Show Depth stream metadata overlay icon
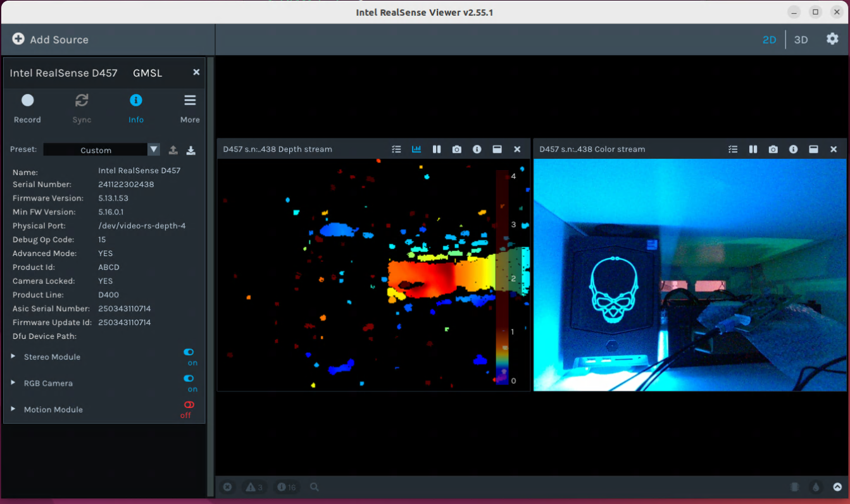Image resolution: width=850 pixels, height=504 pixels. coord(396,149)
